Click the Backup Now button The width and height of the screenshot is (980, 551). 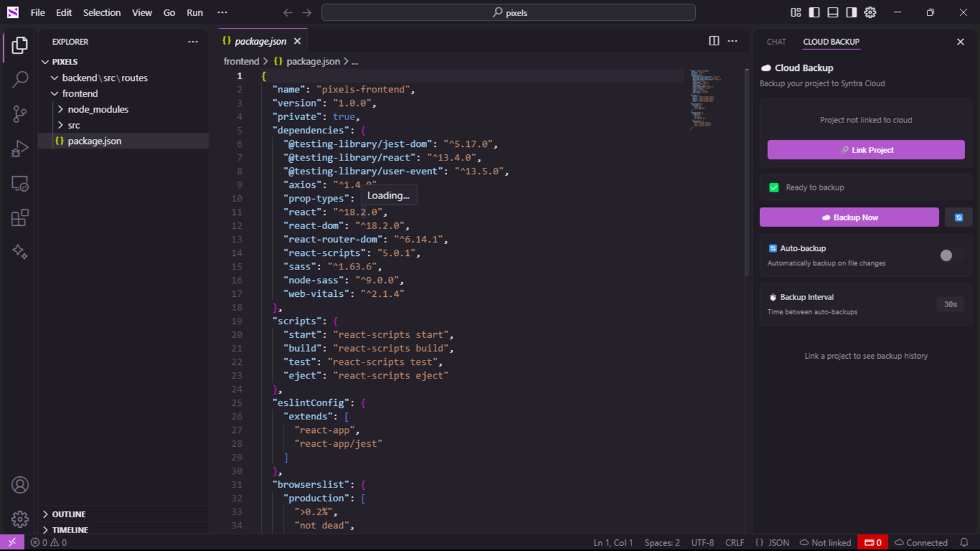tap(849, 217)
